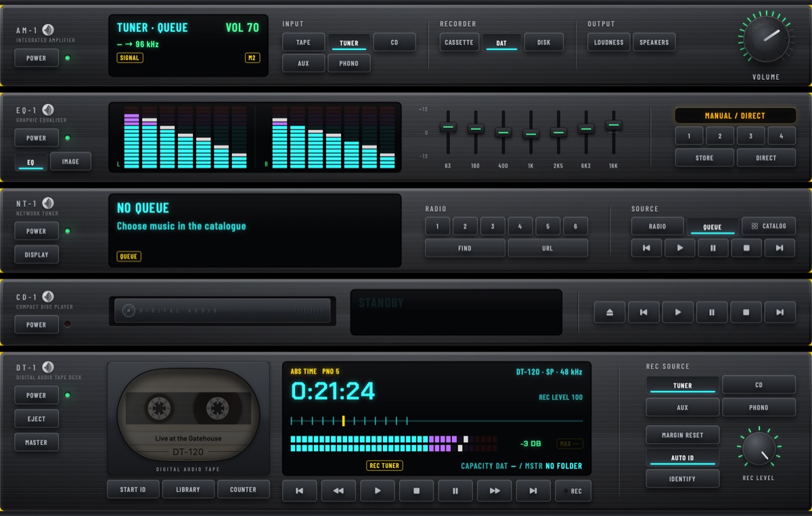Open the tape Library
Screen dimensions: 812x516
point(188,490)
